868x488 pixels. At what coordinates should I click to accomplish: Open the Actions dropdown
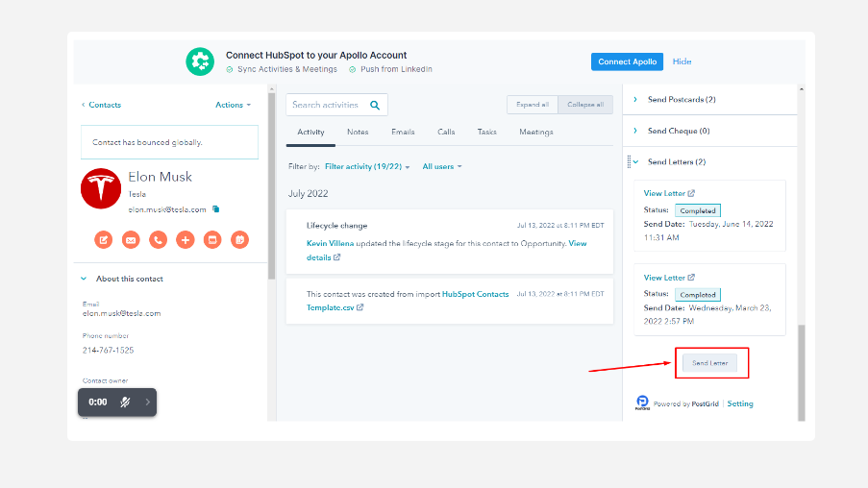(233, 105)
